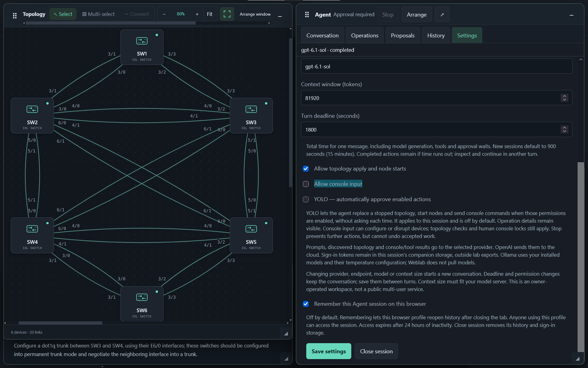Minimize the Topology panel

tap(280, 16)
